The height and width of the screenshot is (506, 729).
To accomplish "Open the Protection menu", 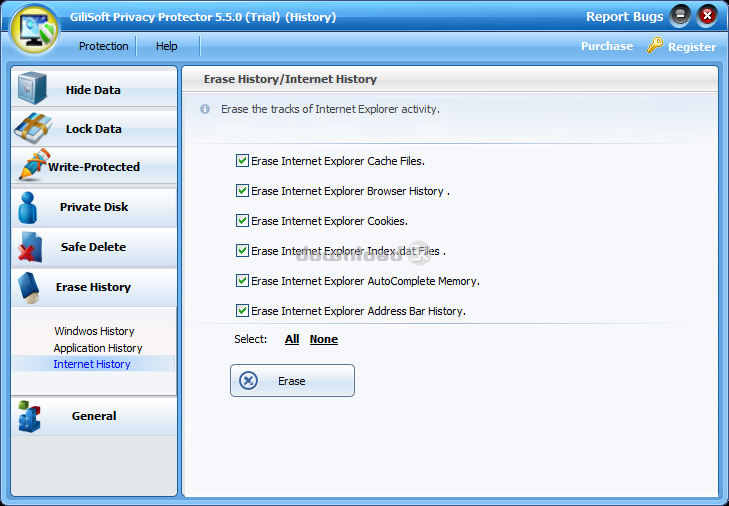I will pos(103,46).
